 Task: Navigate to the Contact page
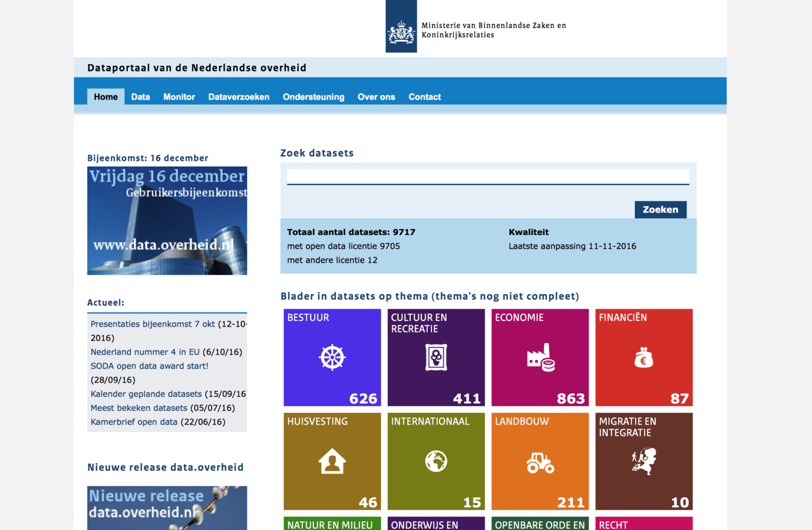tap(425, 97)
